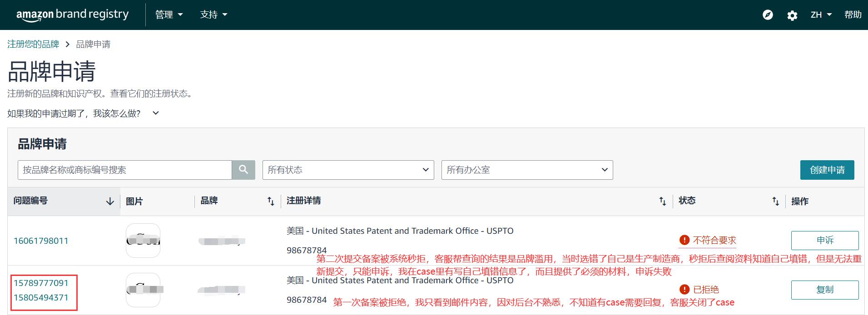Open the 管理 menu

point(169,15)
